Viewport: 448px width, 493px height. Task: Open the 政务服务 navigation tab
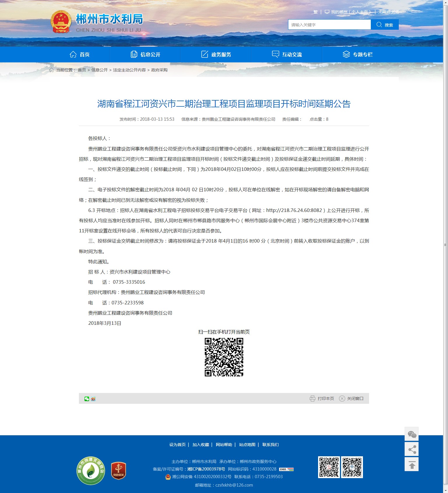tap(216, 55)
